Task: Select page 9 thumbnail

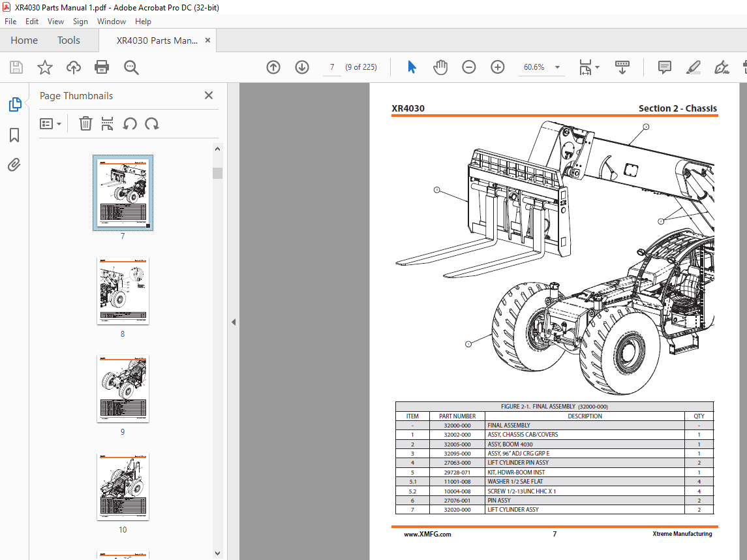Action: 123,389
